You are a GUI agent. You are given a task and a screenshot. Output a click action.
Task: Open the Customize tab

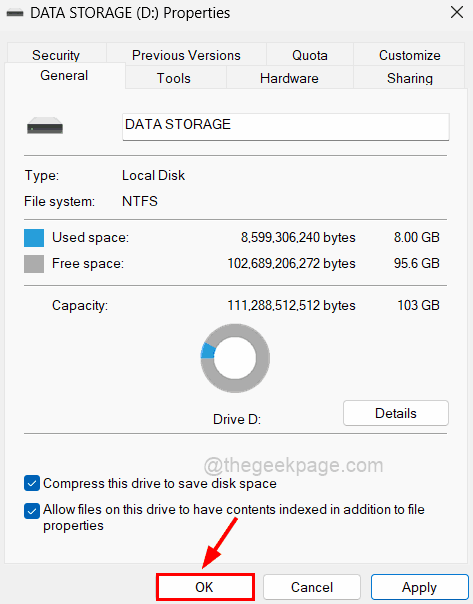(x=409, y=55)
